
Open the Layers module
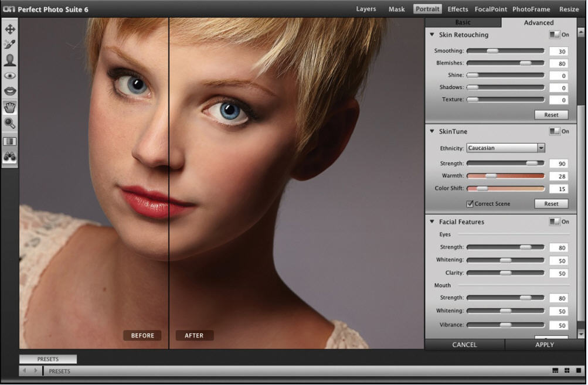366,9
